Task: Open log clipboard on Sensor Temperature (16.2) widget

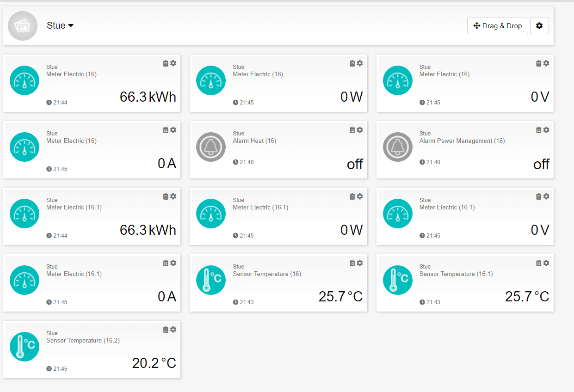Action: click(166, 330)
